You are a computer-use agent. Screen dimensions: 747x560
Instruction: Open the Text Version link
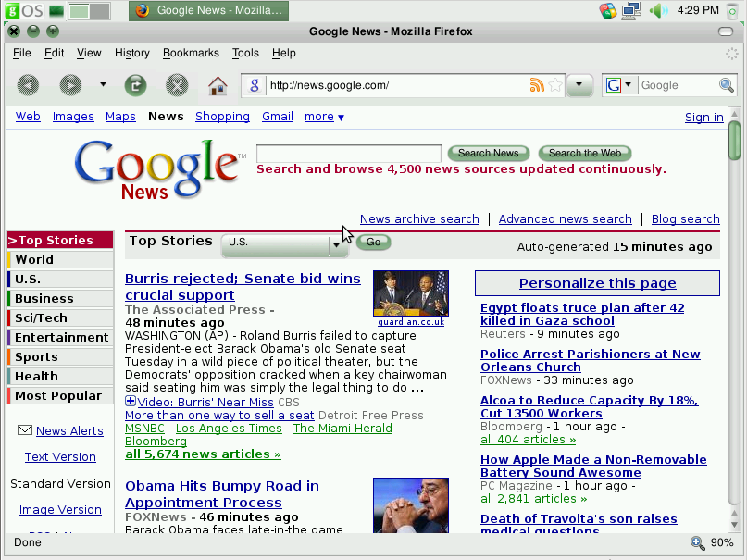coord(60,457)
